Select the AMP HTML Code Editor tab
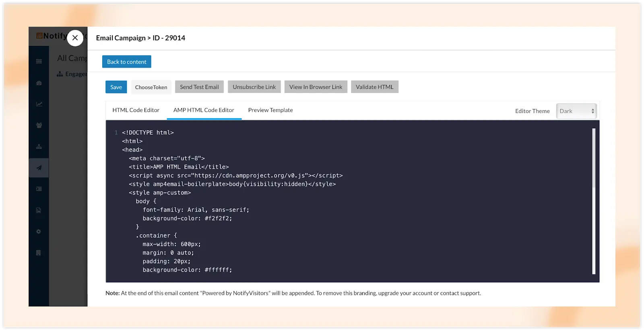The image size is (644, 331). pos(204,110)
